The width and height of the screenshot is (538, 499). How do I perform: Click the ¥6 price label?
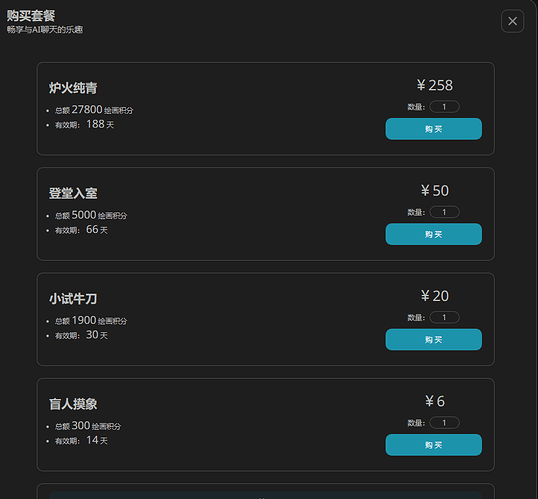(434, 401)
